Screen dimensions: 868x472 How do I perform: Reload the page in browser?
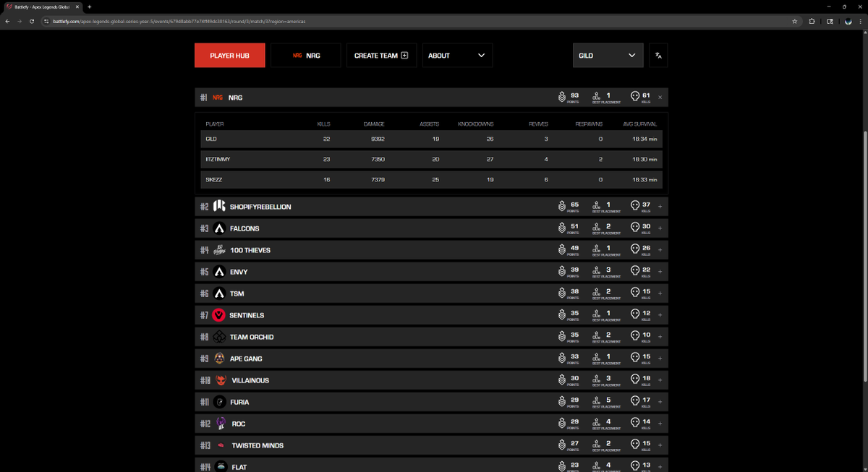32,21
